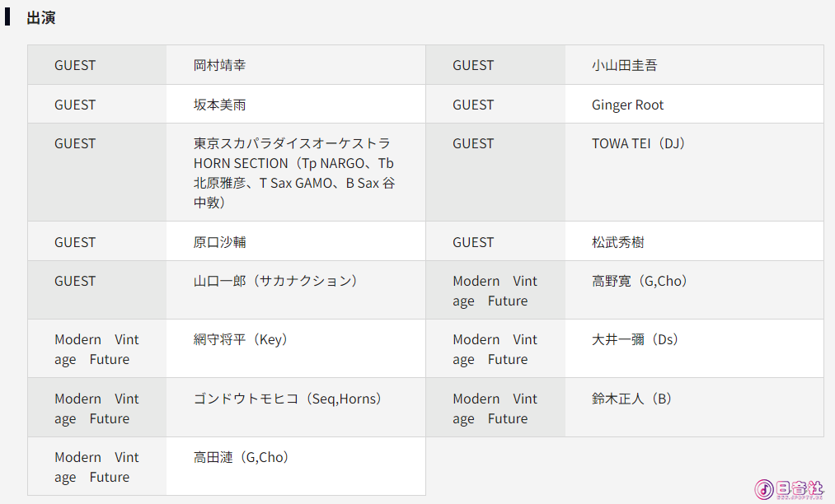Click 高野寛（G,Cho） band member cell

694,290
